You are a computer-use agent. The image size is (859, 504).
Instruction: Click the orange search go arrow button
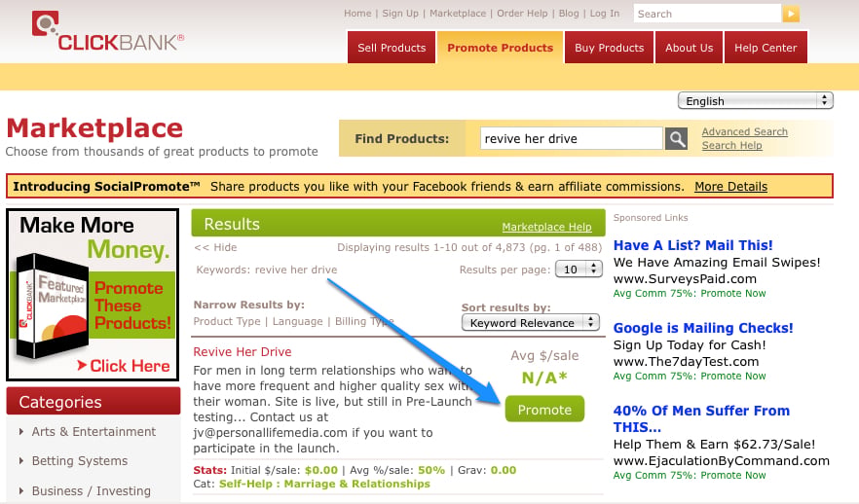[x=791, y=14]
